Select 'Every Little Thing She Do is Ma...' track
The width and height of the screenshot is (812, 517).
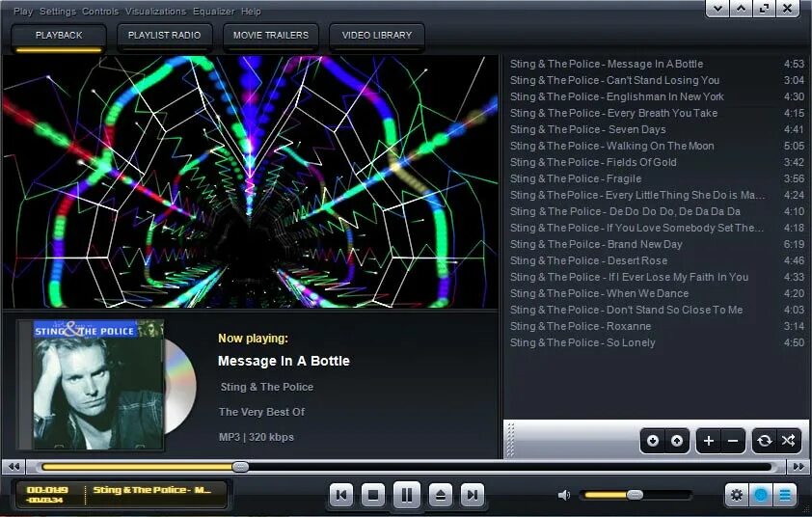[657, 195]
